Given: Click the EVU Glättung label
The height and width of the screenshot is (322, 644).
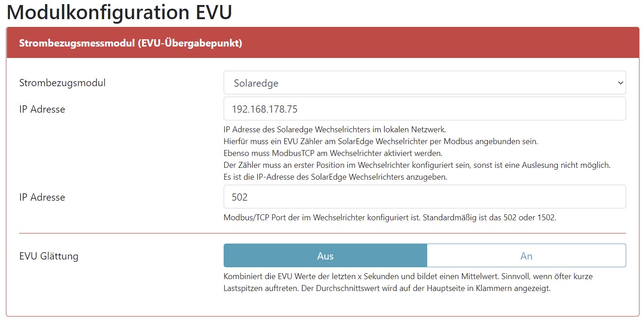Looking at the screenshot, I should click(49, 256).
